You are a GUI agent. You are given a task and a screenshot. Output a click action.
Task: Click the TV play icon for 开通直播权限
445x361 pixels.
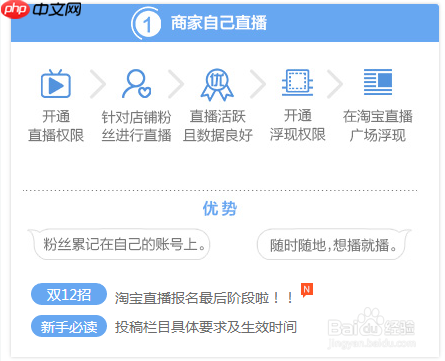56,84
